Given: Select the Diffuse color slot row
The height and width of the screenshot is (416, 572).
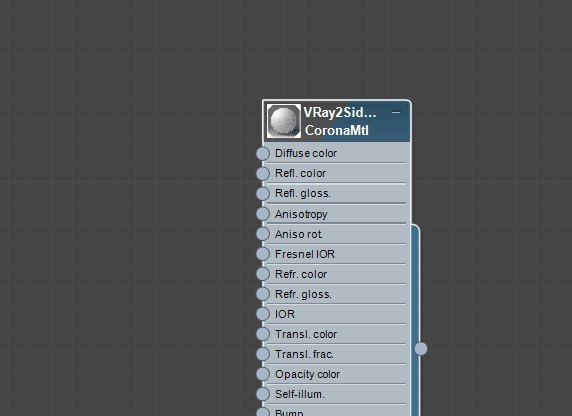Looking at the screenshot, I should [337, 153].
